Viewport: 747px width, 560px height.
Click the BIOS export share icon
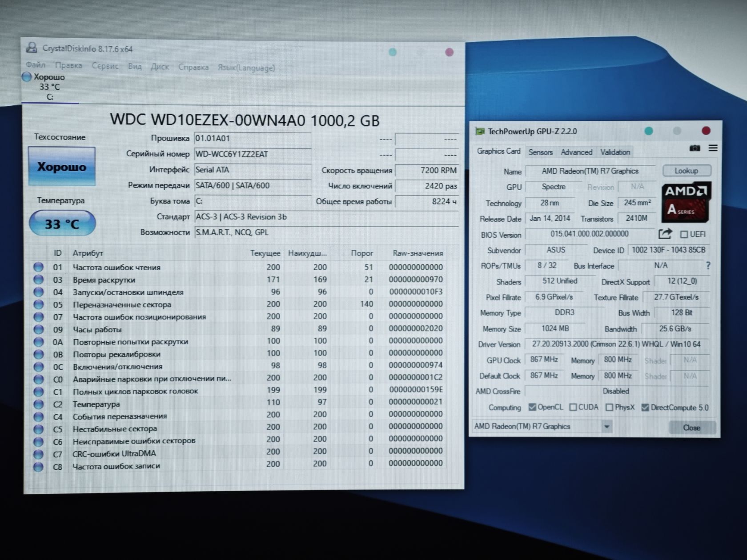pyautogui.click(x=665, y=233)
